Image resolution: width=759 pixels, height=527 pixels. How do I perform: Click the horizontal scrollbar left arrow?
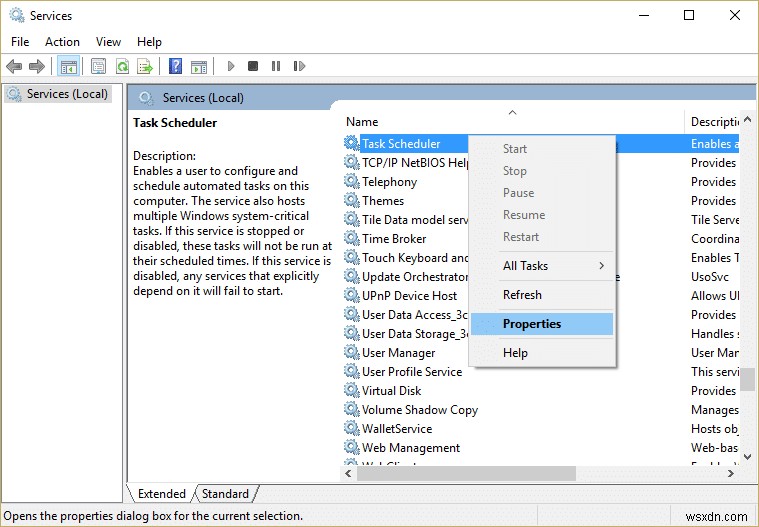click(348, 473)
